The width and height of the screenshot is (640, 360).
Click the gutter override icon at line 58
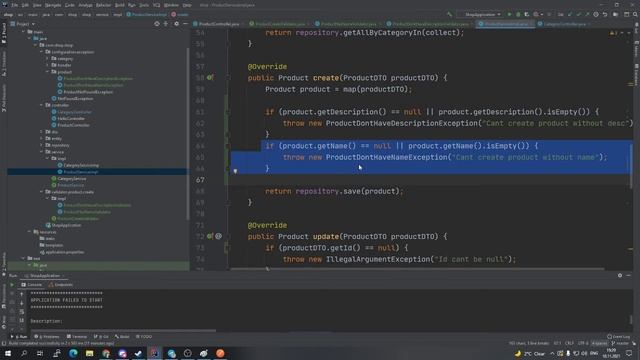pyautogui.click(x=210, y=77)
